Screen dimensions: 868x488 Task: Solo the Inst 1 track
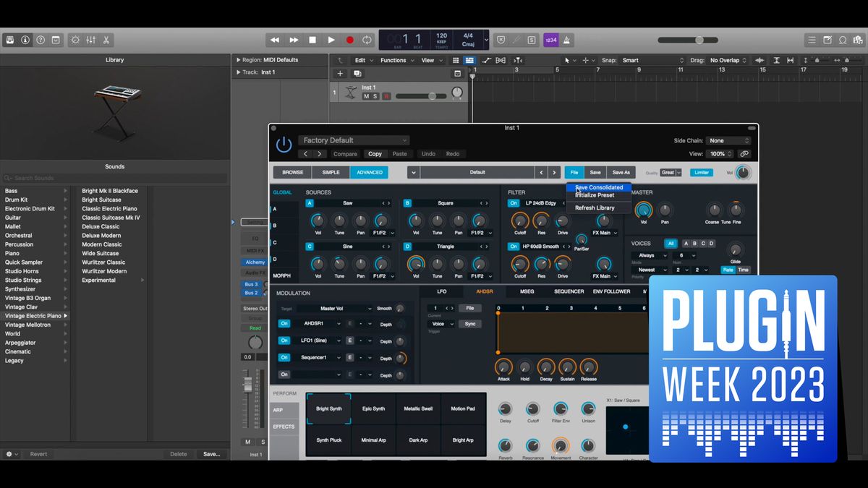[375, 95]
